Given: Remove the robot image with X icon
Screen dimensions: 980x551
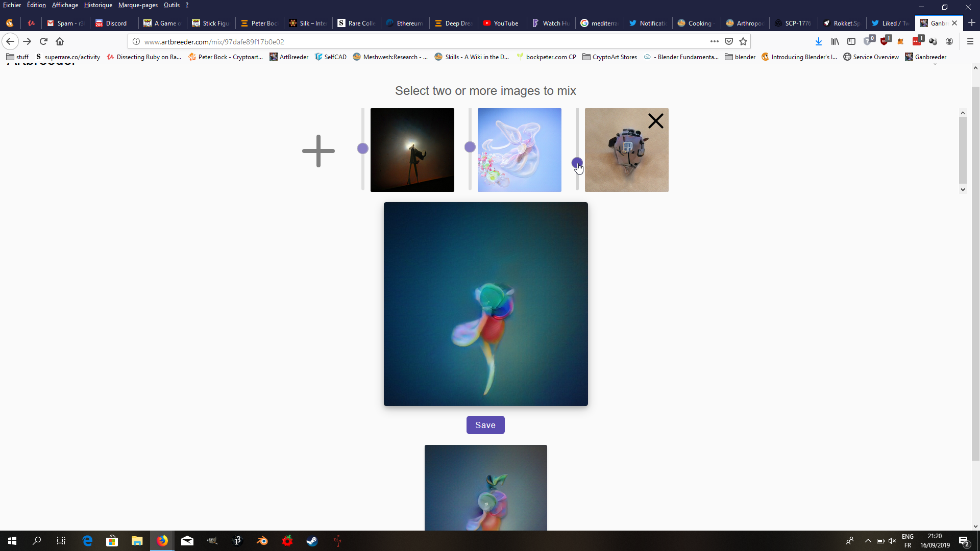Looking at the screenshot, I should [655, 121].
